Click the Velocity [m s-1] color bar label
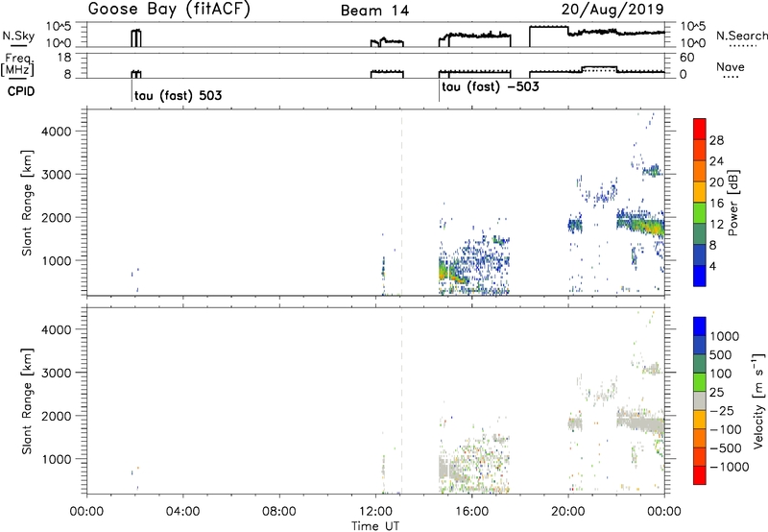This screenshot has width=768, height=532. pos(758,400)
